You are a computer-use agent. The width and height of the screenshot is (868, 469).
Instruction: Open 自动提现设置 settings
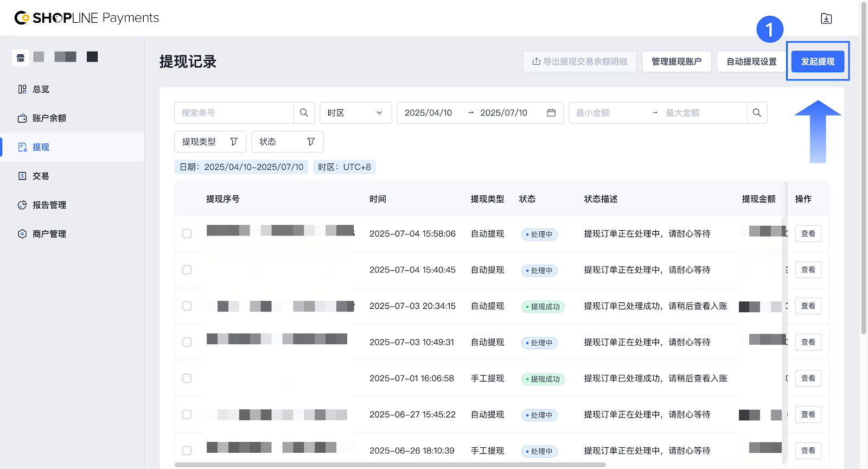point(751,61)
